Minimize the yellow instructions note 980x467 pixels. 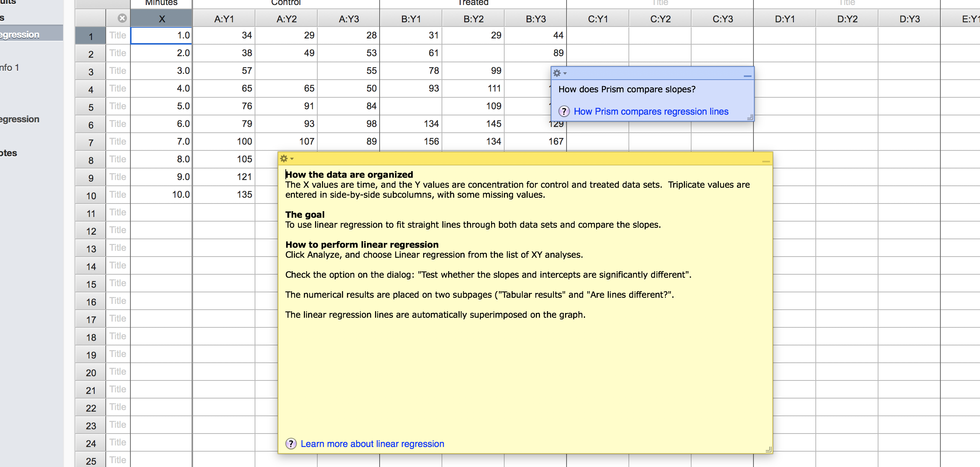pos(766,161)
